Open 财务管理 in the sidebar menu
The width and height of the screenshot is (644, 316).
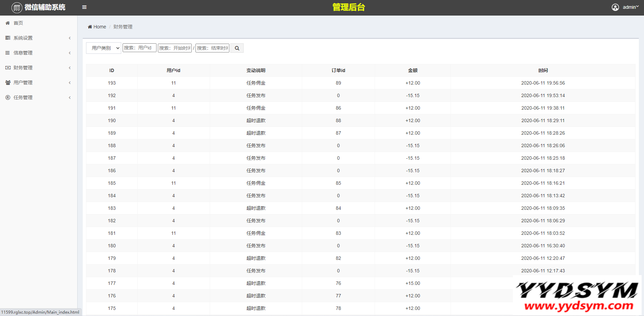pos(23,68)
